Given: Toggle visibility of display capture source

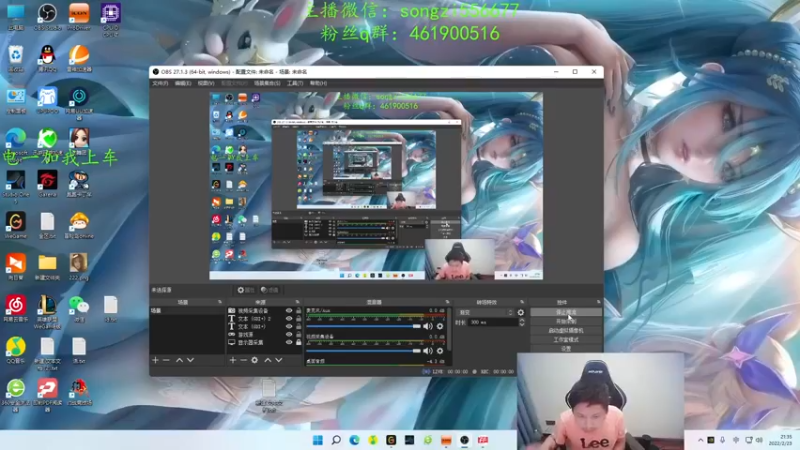Looking at the screenshot, I should [x=289, y=342].
